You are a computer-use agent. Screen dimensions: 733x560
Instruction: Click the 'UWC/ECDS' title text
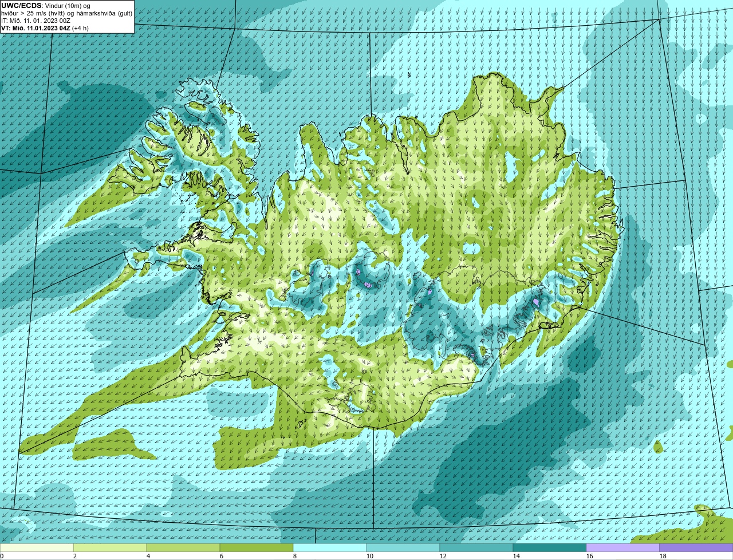coord(21,6)
